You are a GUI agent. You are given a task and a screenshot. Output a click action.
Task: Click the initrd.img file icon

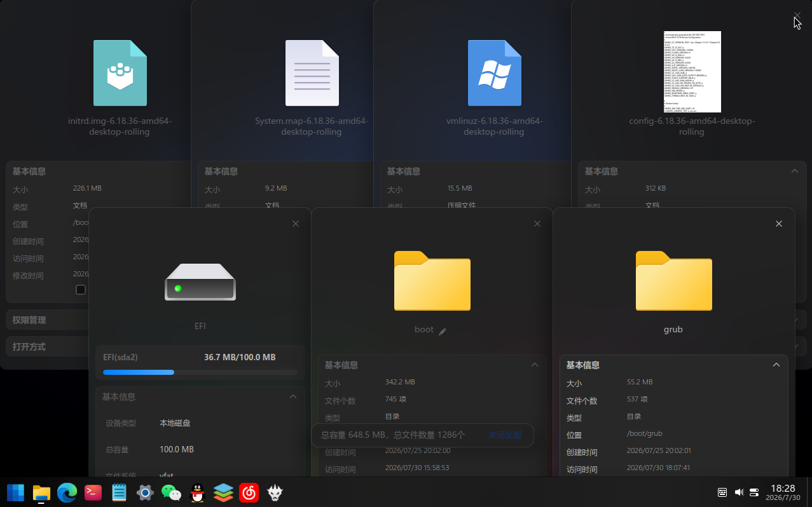(x=120, y=73)
